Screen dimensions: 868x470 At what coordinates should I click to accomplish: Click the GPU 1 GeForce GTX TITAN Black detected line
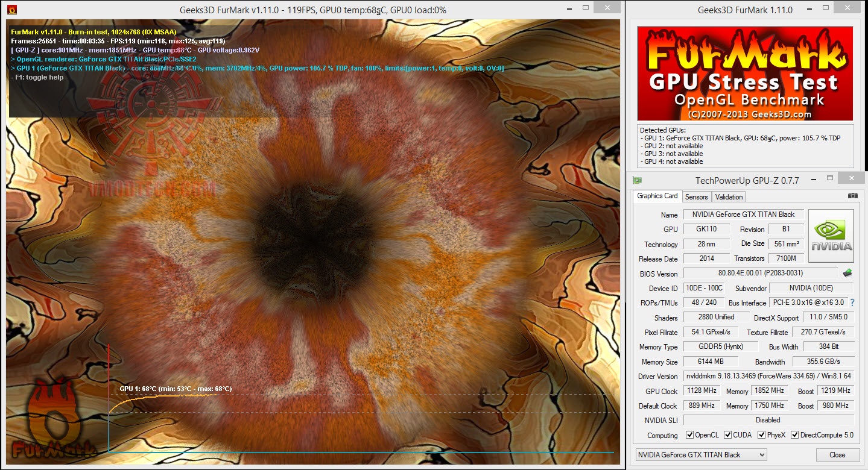tap(740, 138)
